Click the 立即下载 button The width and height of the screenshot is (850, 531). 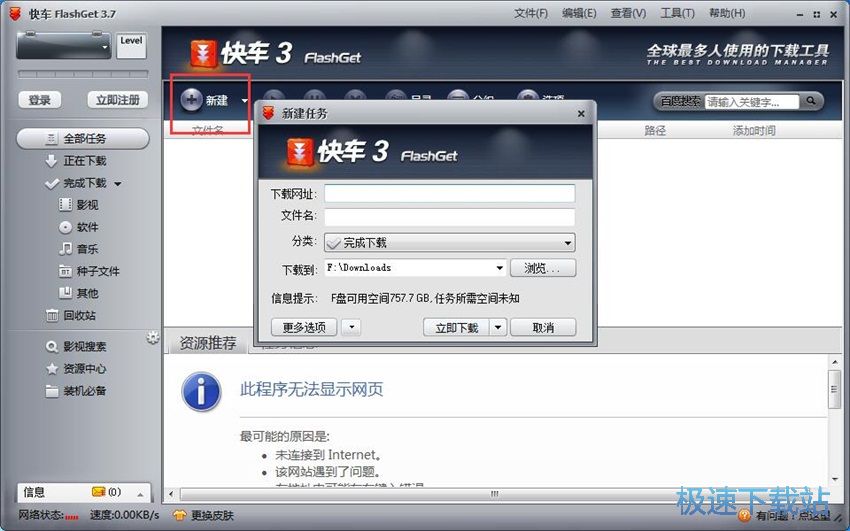[x=456, y=327]
